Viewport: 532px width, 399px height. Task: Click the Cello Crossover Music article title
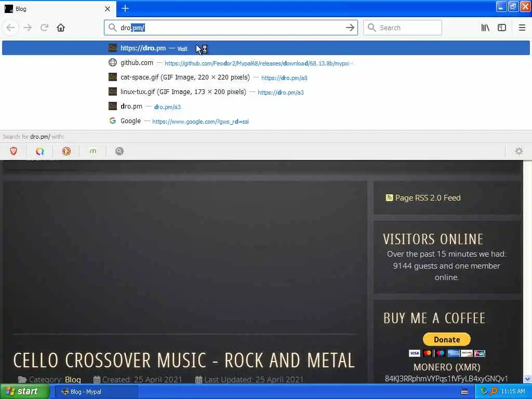(x=184, y=361)
